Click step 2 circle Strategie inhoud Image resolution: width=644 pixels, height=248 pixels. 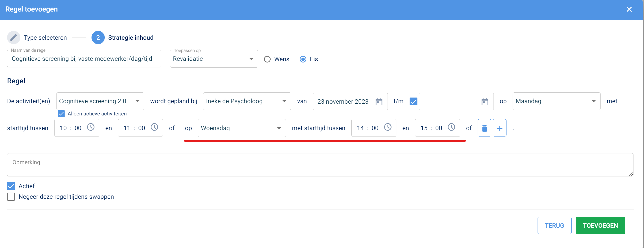(x=98, y=37)
